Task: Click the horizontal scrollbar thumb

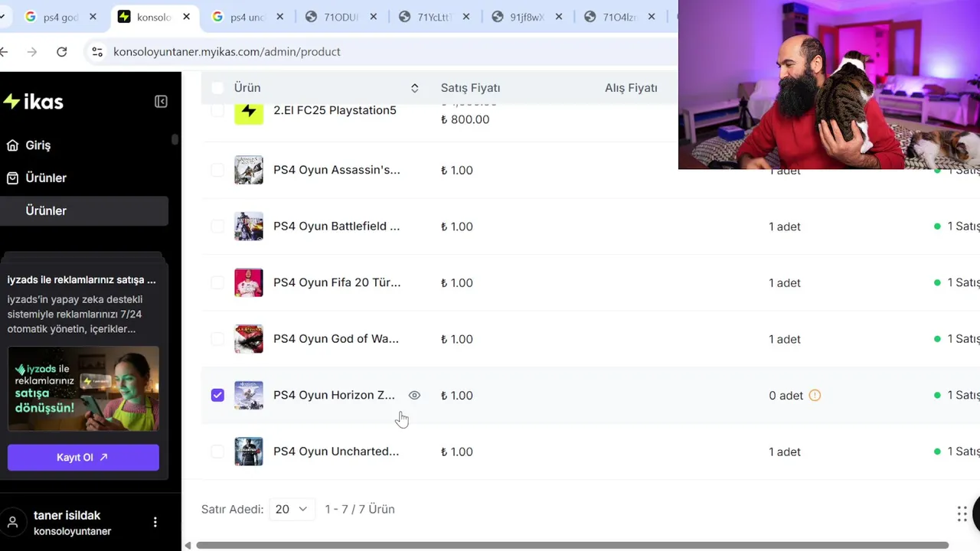Action: [572, 545]
